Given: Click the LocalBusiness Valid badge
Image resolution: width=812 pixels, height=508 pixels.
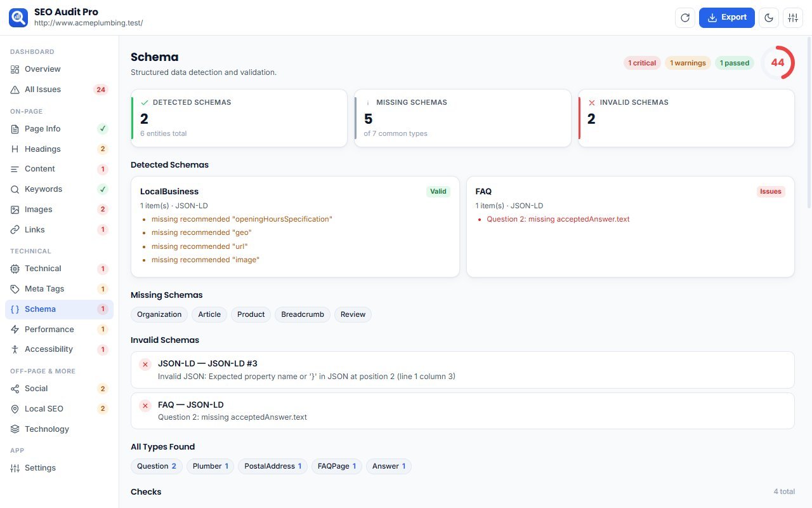Looking at the screenshot, I should click(438, 191).
